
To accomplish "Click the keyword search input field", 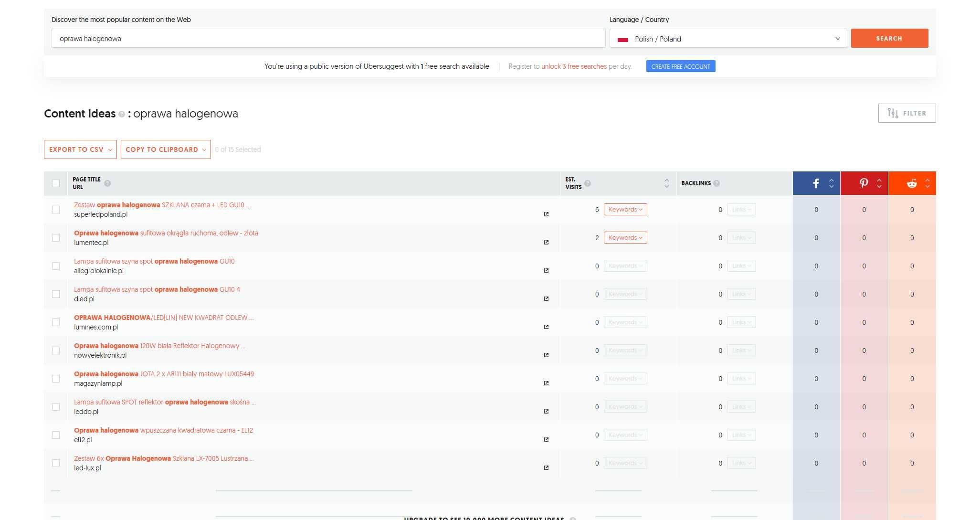I will 328,38.
